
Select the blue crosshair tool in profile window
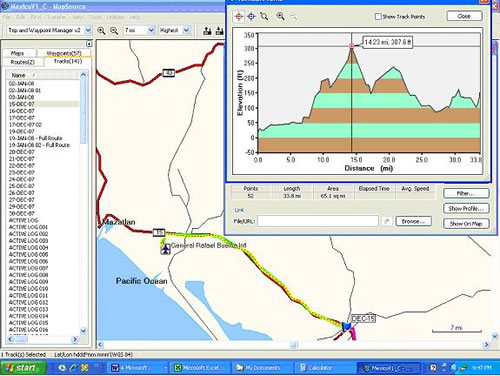coord(251,16)
